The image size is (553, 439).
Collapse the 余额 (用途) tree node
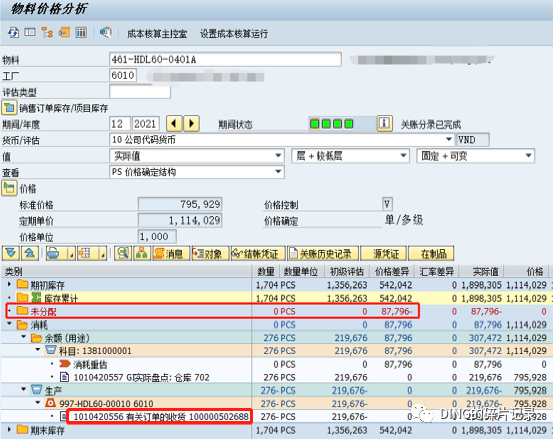pos(23,337)
